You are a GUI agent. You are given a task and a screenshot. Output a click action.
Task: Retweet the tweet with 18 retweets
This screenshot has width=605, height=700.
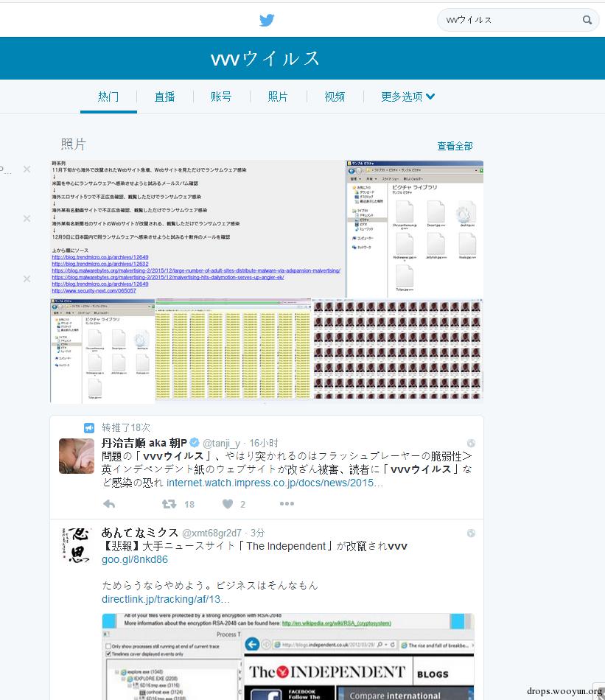coord(169,504)
